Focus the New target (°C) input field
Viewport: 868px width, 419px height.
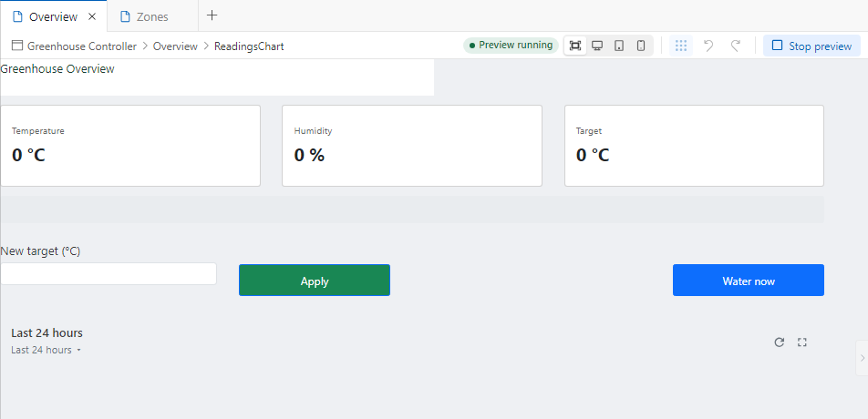point(108,273)
